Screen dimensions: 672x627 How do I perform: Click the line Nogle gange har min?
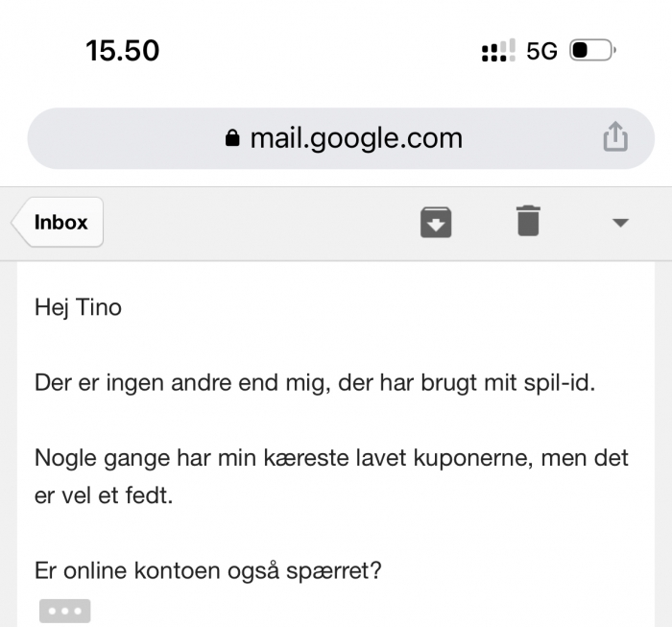(331, 458)
